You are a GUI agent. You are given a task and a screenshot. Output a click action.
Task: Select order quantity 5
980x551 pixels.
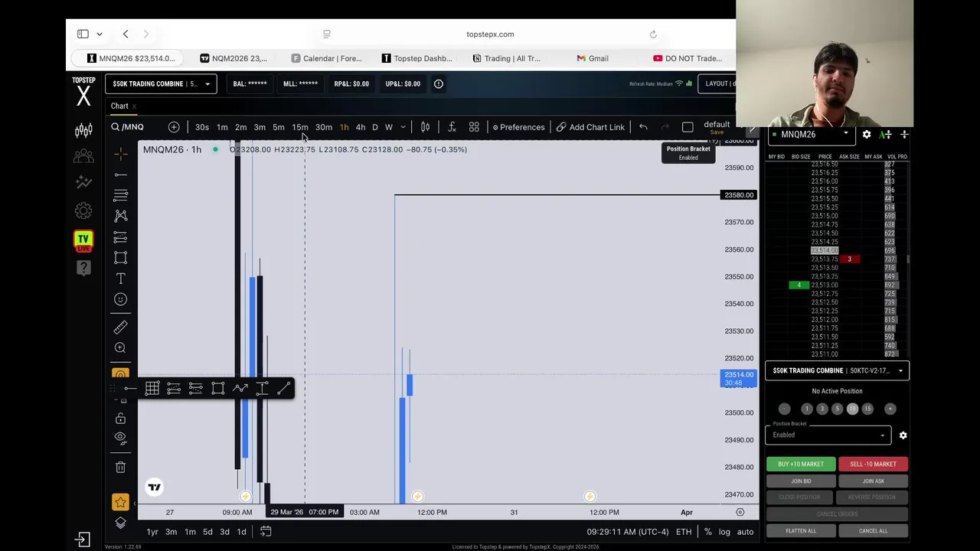coord(837,409)
